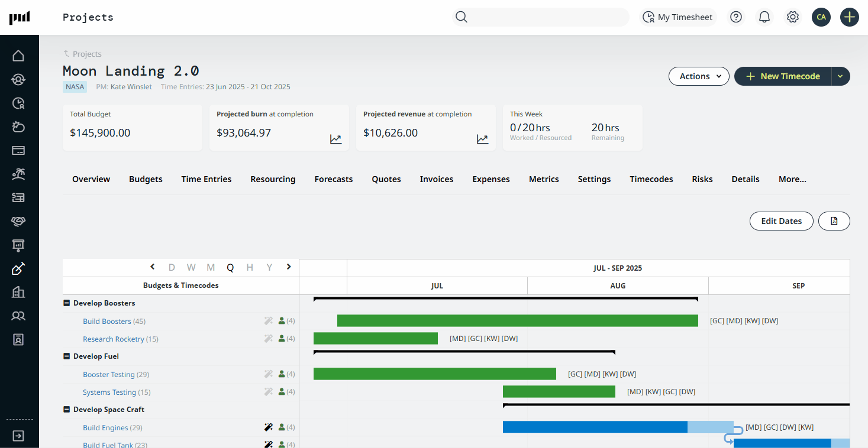Click the Home icon in sidebar
Screen dimensions: 868x448
coord(18,56)
